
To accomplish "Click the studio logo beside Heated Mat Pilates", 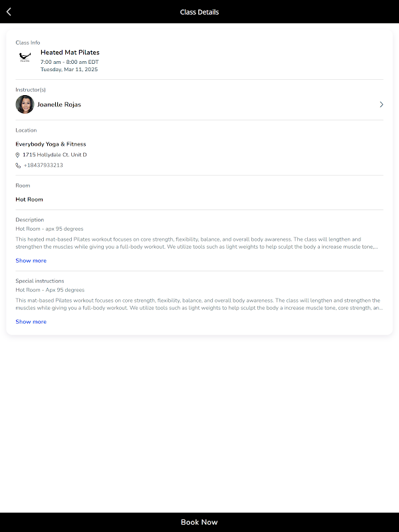I will [25, 58].
